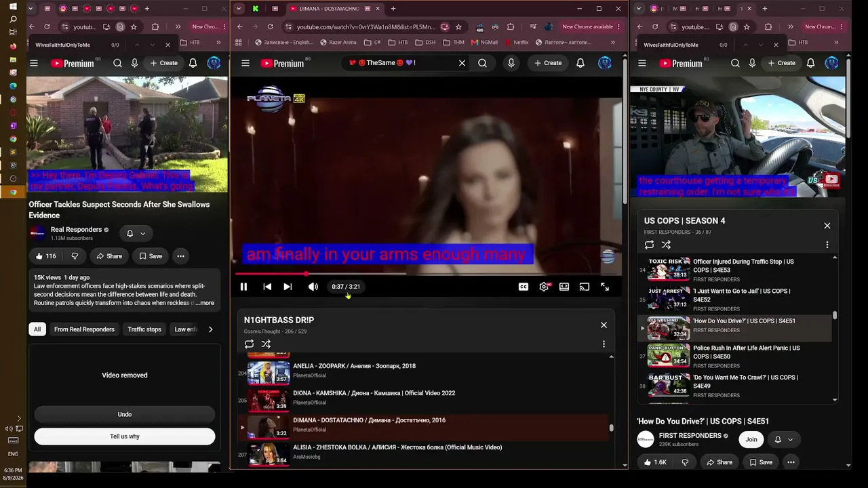Toggle loop for the US COPS playlist
The width and height of the screenshot is (868, 488).
tap(650, 245)
